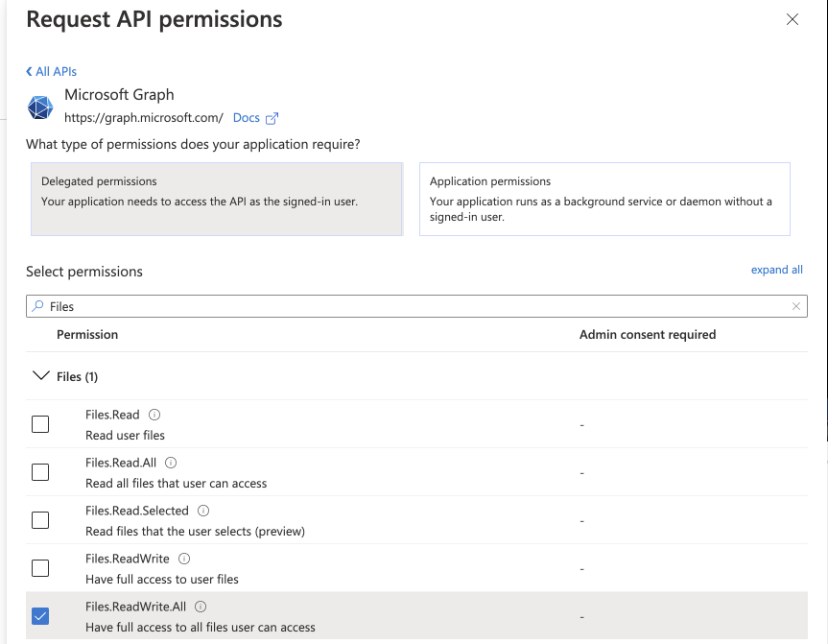Click the Microsoft Graph logo icon

[x=40, y=107]
